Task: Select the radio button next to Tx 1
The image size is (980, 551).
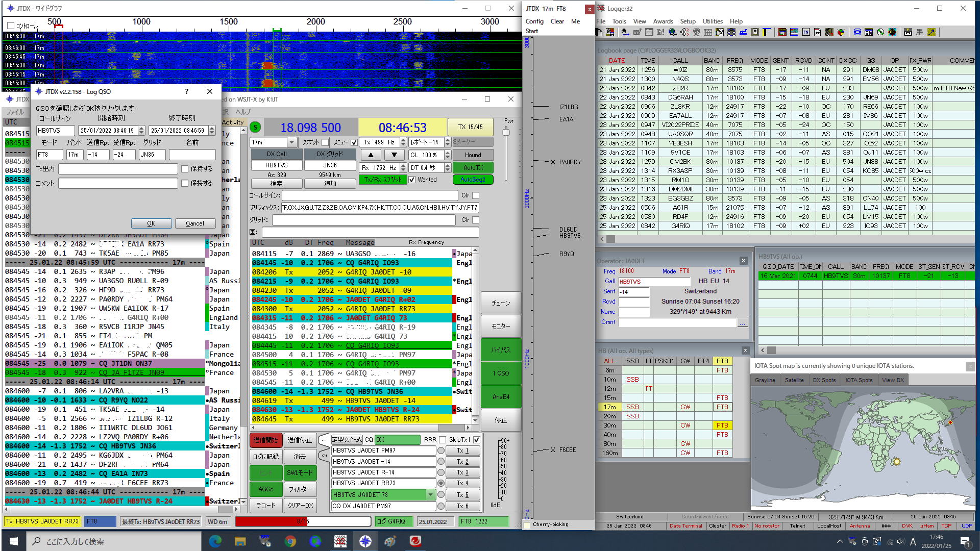Action: (x=440, y=450)
